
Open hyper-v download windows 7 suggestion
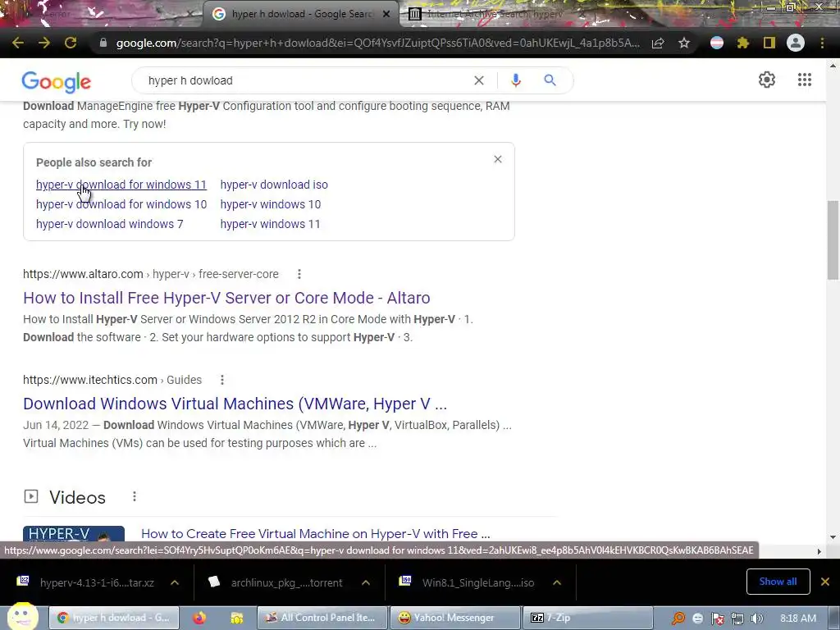pos(109,225)
